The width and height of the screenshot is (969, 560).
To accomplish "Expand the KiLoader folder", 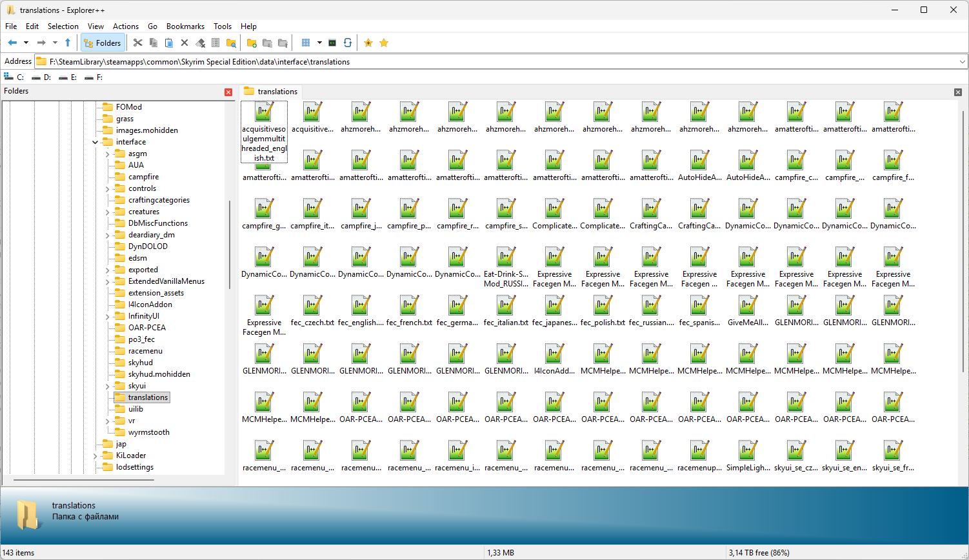I will point(95,455).
